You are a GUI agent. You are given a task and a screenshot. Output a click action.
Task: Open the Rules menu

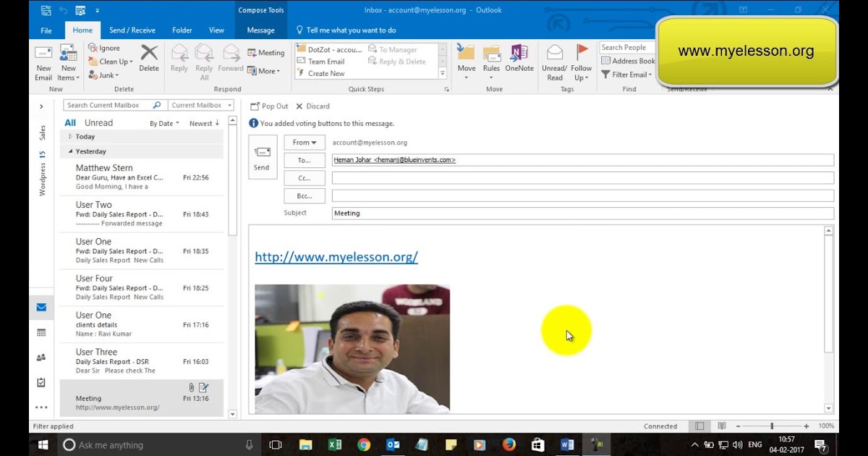pos(491,62)
